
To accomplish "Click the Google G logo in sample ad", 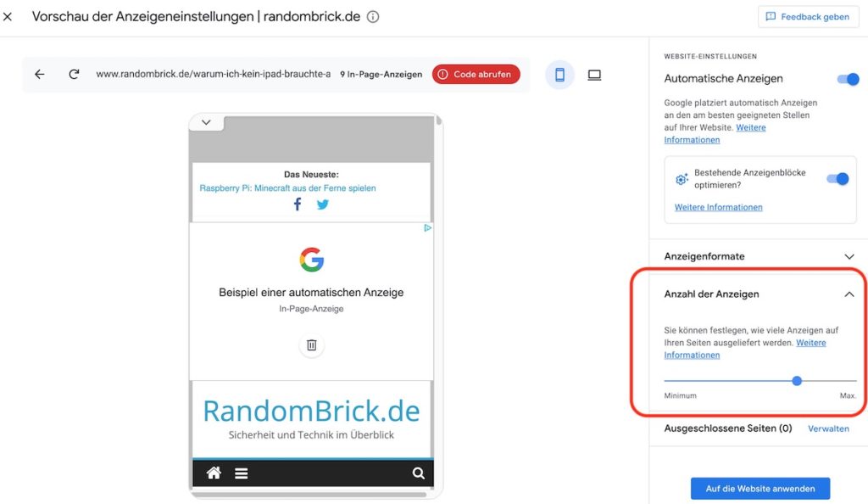I will pos(312,260).
